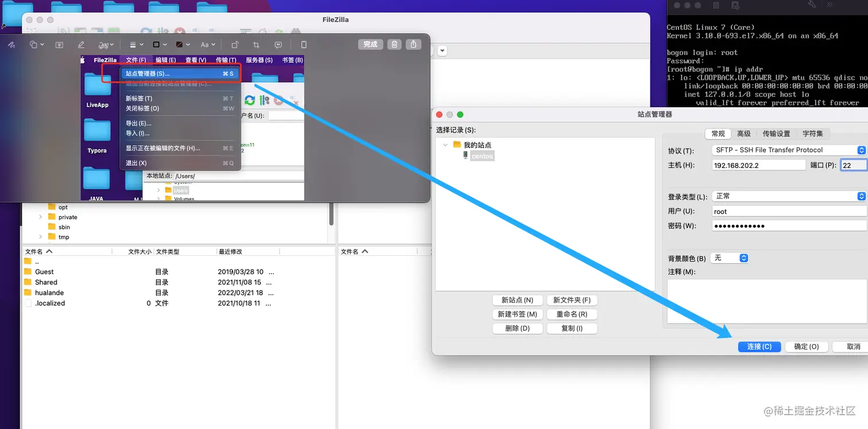Click the 复制 (I) button
Image resolution: width=868 pixels, height=429 pixels.
[572, 329]
